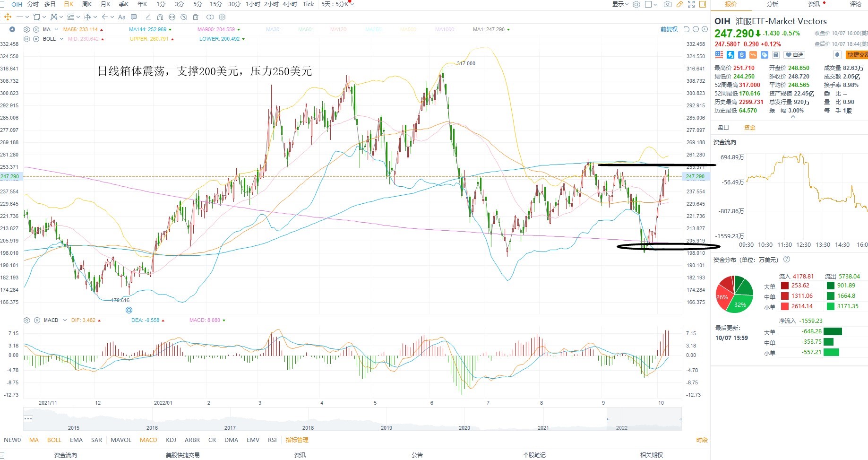Select the magnet snap tool
This screenshot has width=868, height=460.
coord(160,17)
